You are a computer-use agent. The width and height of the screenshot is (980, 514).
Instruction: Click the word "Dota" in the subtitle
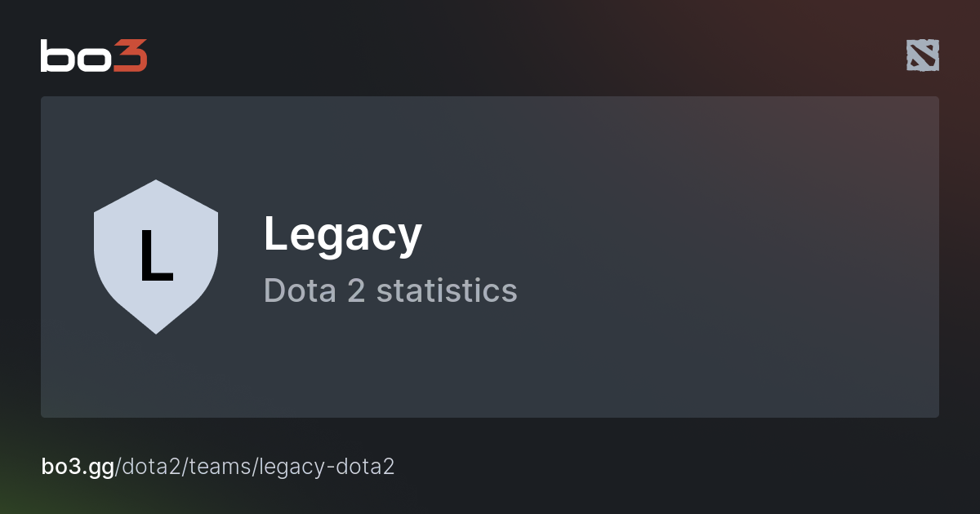pos(300,291)
